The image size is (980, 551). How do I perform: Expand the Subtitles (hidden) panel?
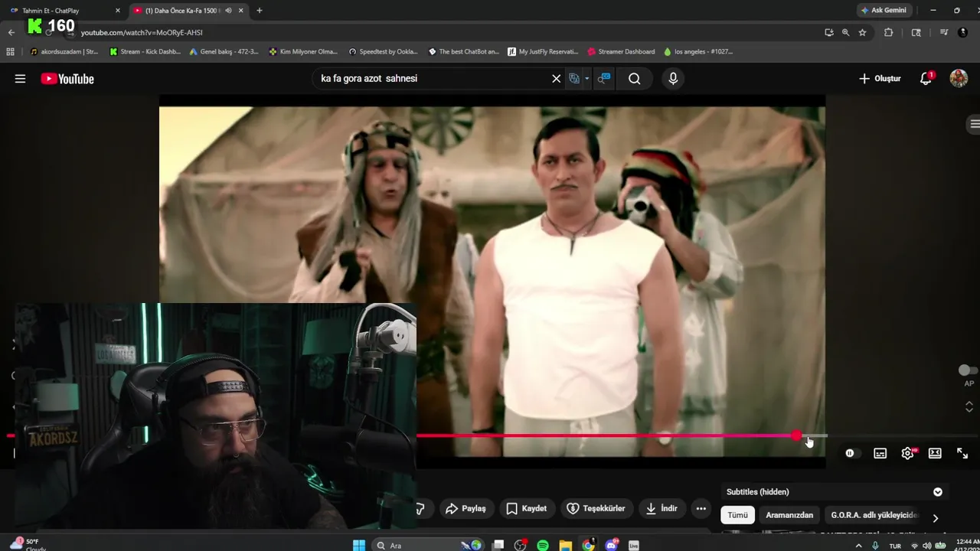(x=938, y=492)
